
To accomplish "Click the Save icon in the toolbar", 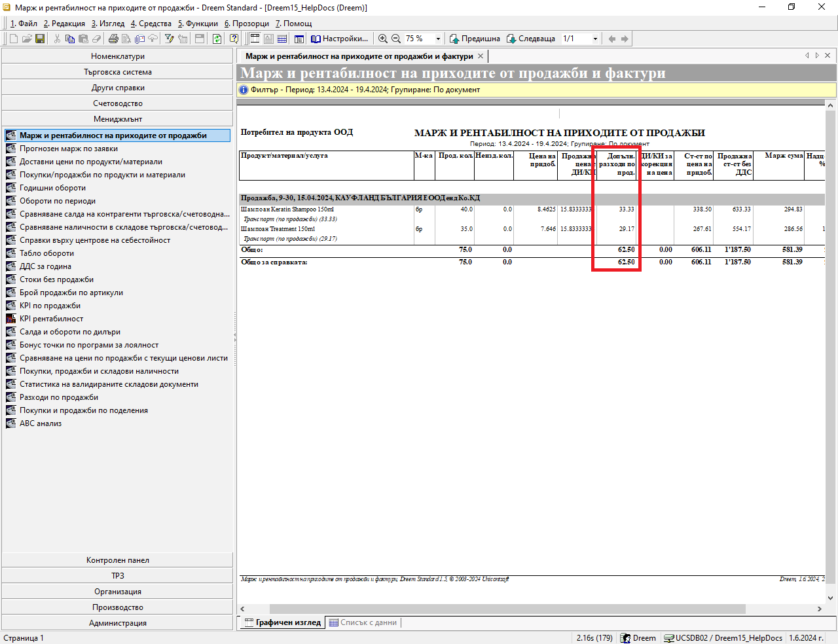I will tap(40, 39).
